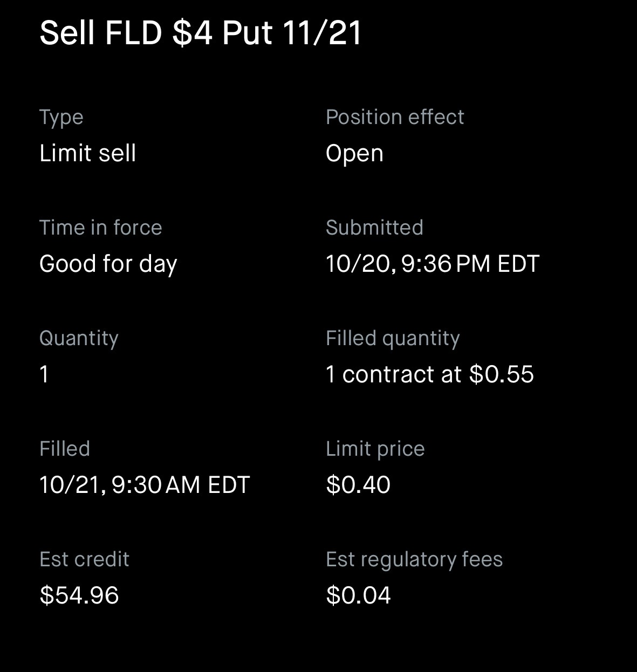This screenshot has width=637, height=672.
Task: Click the "Est credit" label
Action: coord(84,559)
